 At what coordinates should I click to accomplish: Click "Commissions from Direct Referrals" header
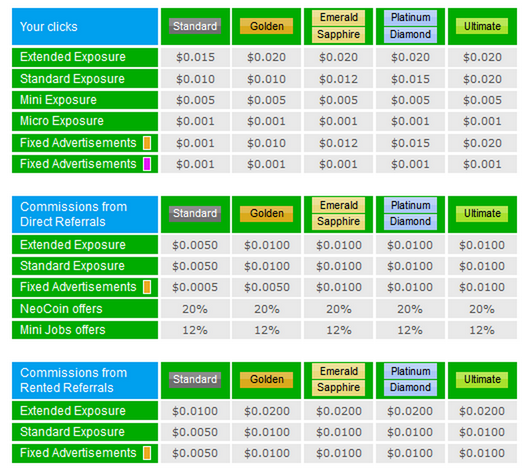85,214
